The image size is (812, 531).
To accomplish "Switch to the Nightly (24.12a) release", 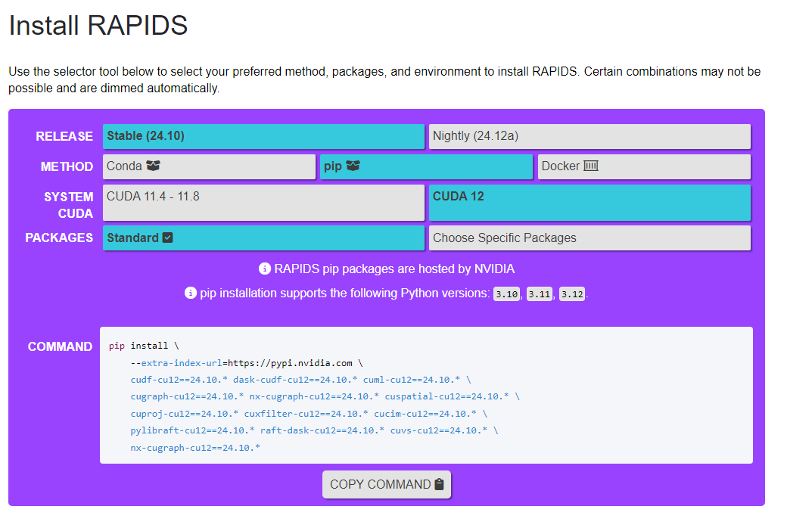I will [590, 136].
